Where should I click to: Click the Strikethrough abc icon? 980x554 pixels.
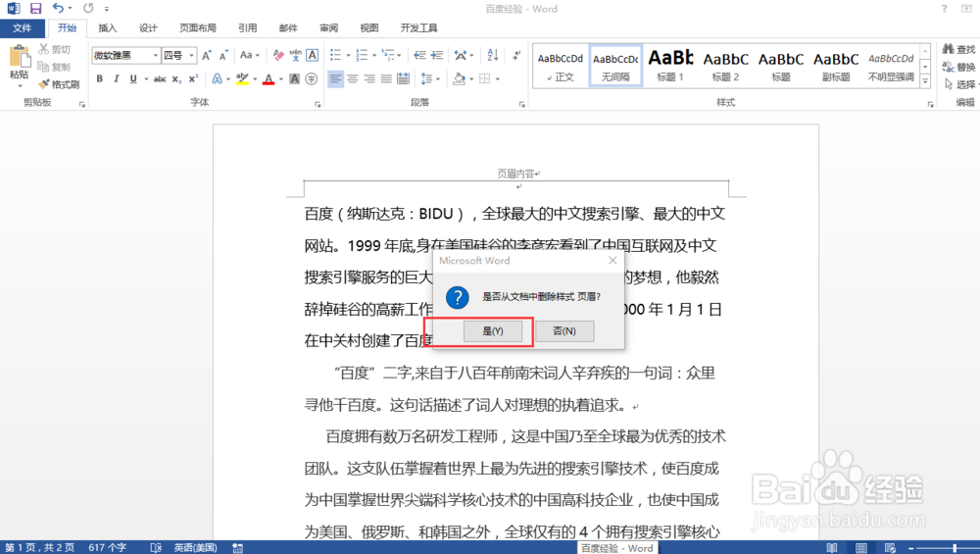pyautogui.click(x=160, y=78)
